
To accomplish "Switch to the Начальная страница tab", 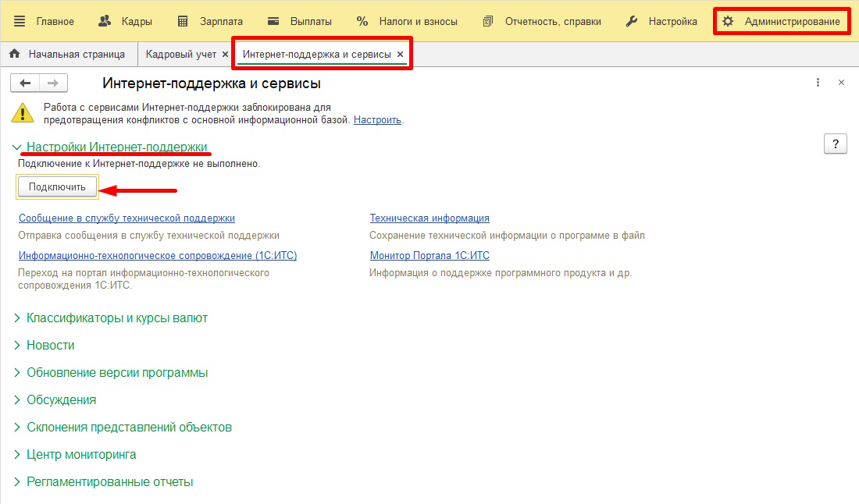I will coord(77,54).
